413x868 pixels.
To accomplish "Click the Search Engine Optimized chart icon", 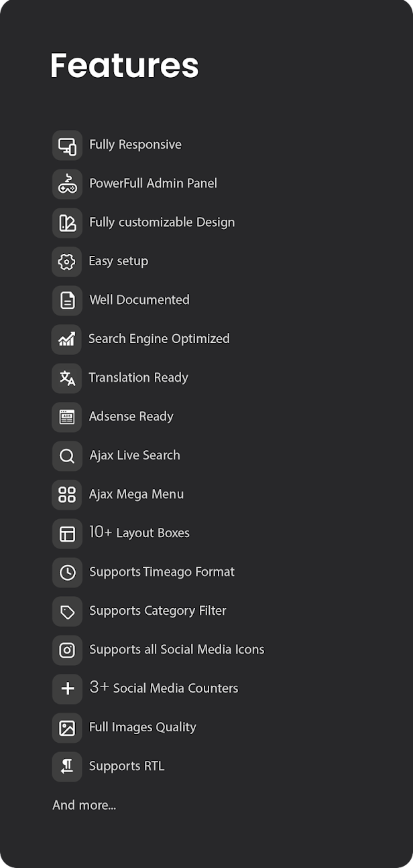I will (x=67, y=340).
